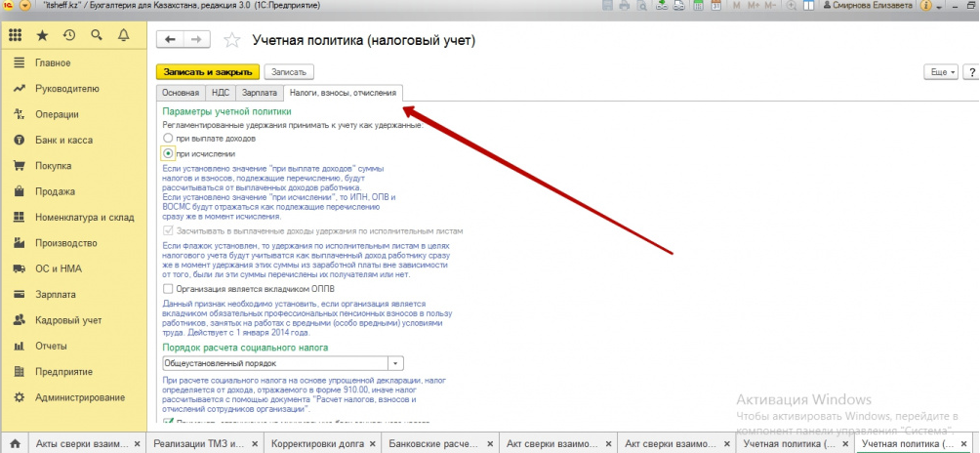Expand the 1C main menu arrow
This screenshot has height=453, width=980.
pos(25,6)
